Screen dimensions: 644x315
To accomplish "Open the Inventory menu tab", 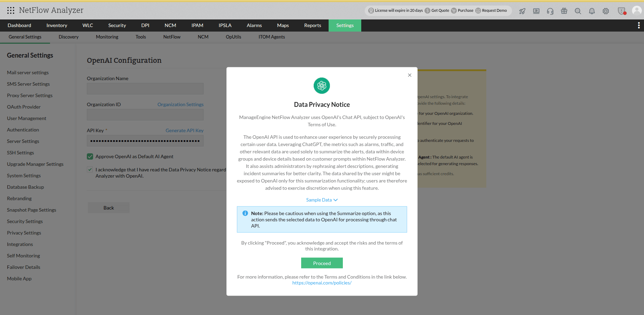I will point(57,25).
